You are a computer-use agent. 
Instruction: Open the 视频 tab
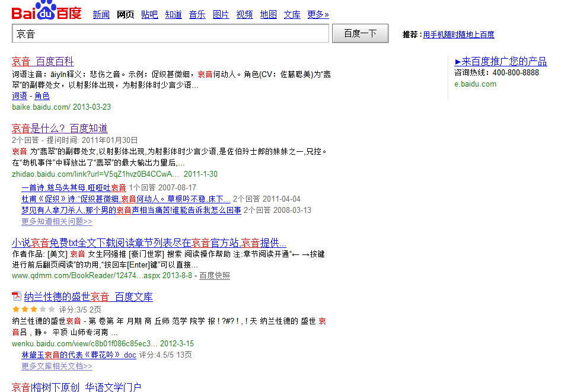point(244,15)
